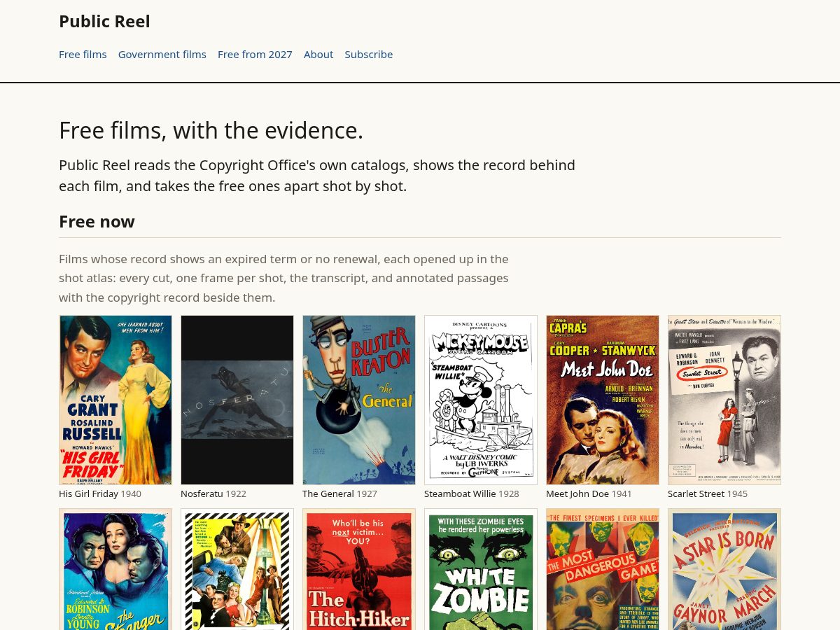This screenshot has width=840, height=630.
Task: Open the Nosferatu poster
Action: click(237, 400)
